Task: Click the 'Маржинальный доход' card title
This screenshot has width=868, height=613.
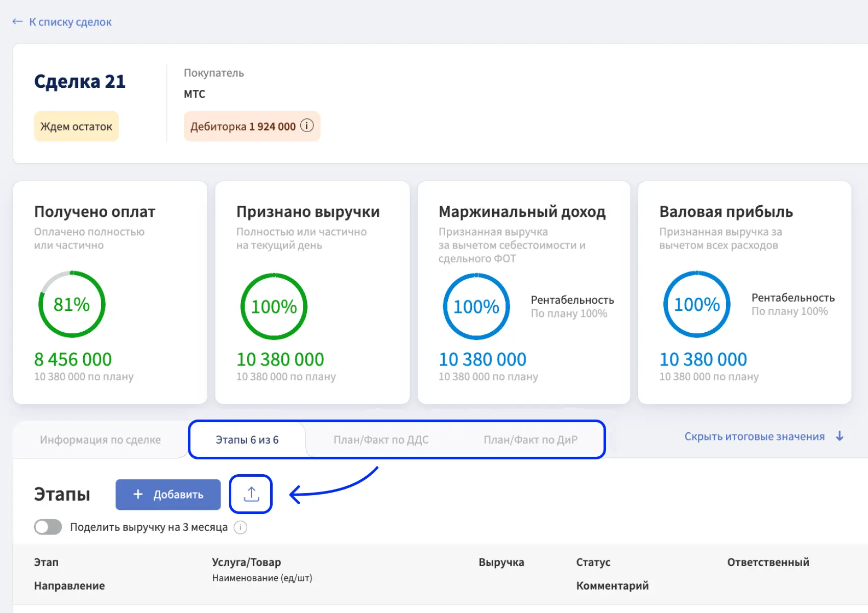Action: tap(522, 211)
